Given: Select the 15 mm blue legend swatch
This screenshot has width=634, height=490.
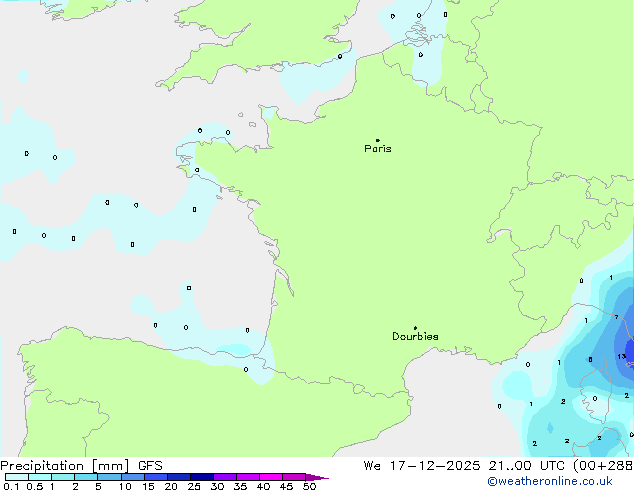Looking at the screenshot, I should (156, 477).
